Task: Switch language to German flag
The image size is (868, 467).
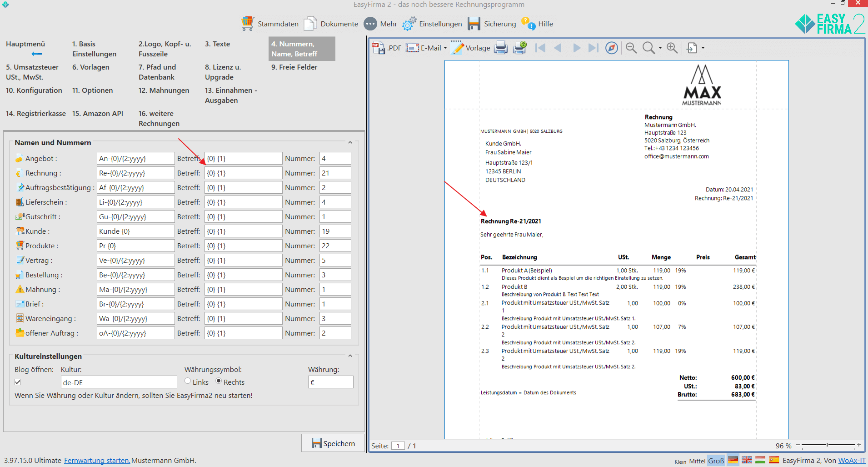Action: [733, 460]
